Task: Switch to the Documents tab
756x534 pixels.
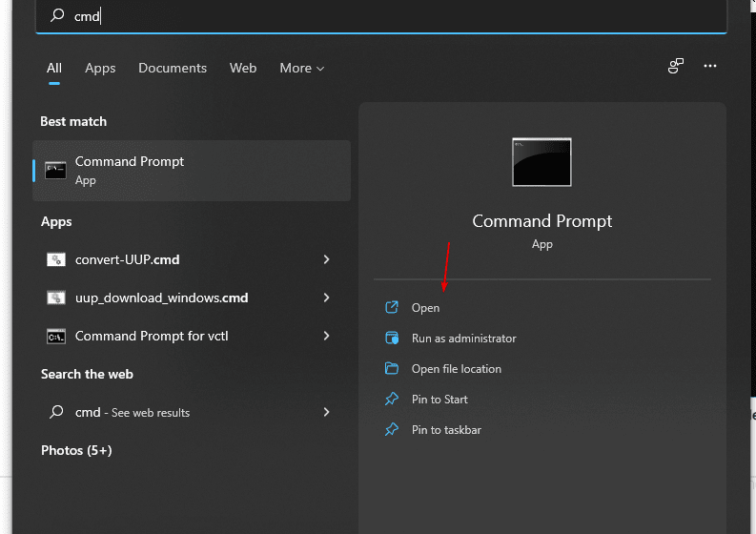Action: click(173, 69)
